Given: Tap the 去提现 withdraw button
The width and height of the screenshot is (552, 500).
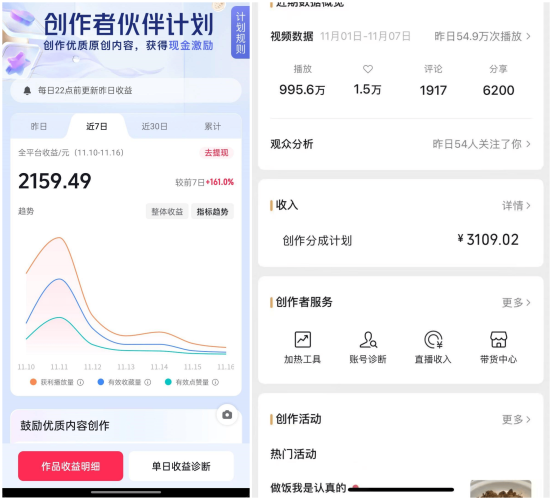Looking at the screenshot, I should click(217, 153).
